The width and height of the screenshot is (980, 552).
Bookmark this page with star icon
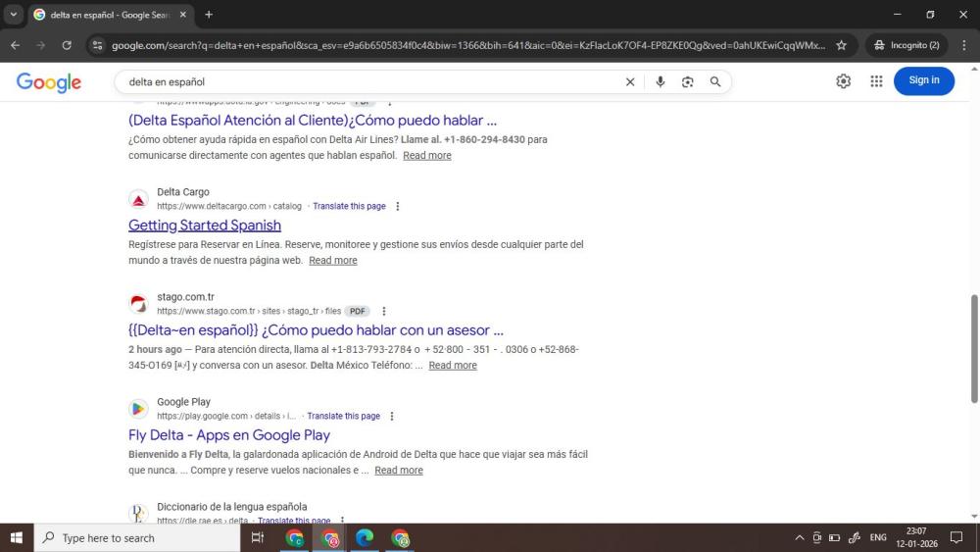[841, 45]
